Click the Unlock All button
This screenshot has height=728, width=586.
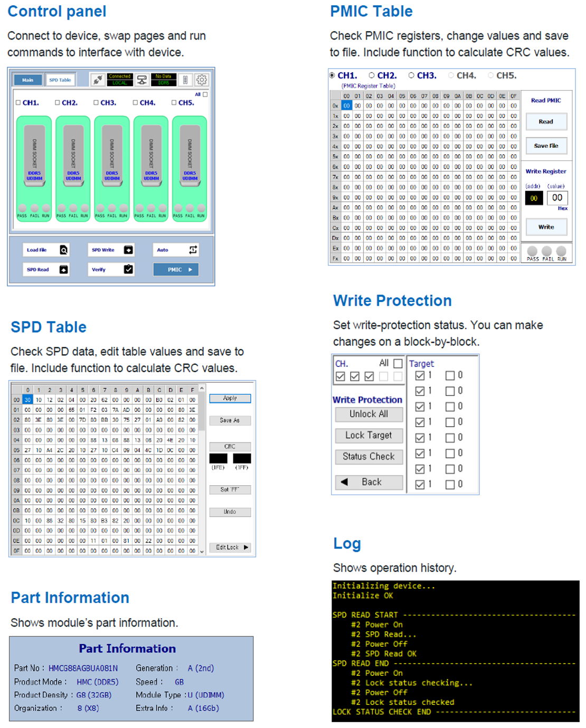tap(368, 414)
